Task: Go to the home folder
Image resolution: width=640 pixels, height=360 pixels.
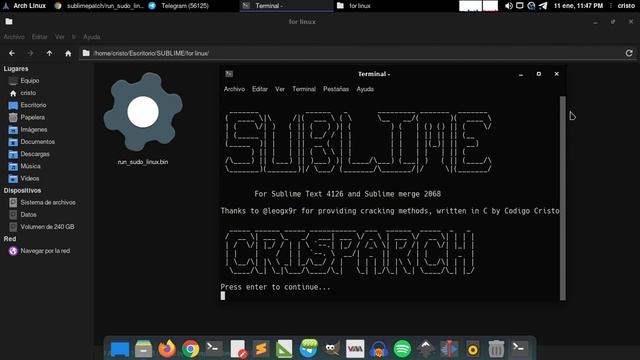Action: (x=68, y=53)
